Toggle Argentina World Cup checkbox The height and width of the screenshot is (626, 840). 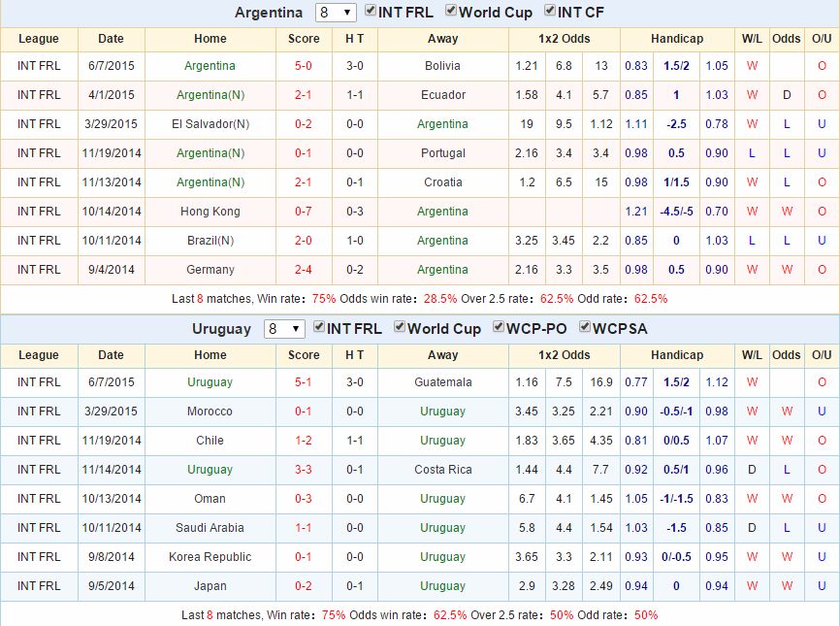(x=451, y=11)
